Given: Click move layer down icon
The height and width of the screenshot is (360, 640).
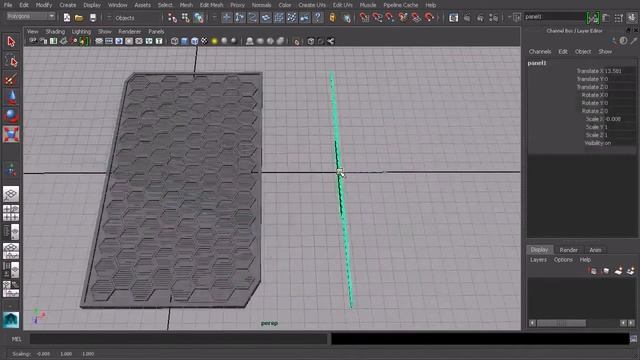Looking at the screenshot, I should click(606, 271).
